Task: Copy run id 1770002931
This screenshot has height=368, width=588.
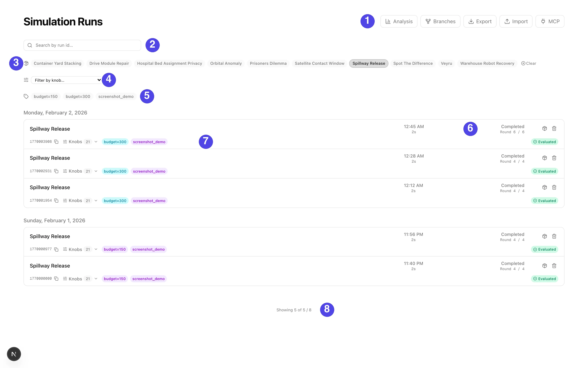Action: (x=56, y=171)
